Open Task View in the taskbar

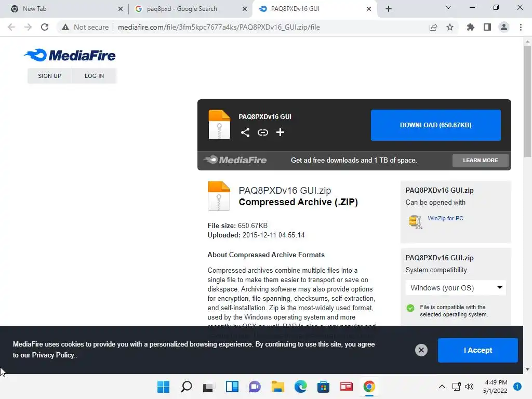pos(209,387)
